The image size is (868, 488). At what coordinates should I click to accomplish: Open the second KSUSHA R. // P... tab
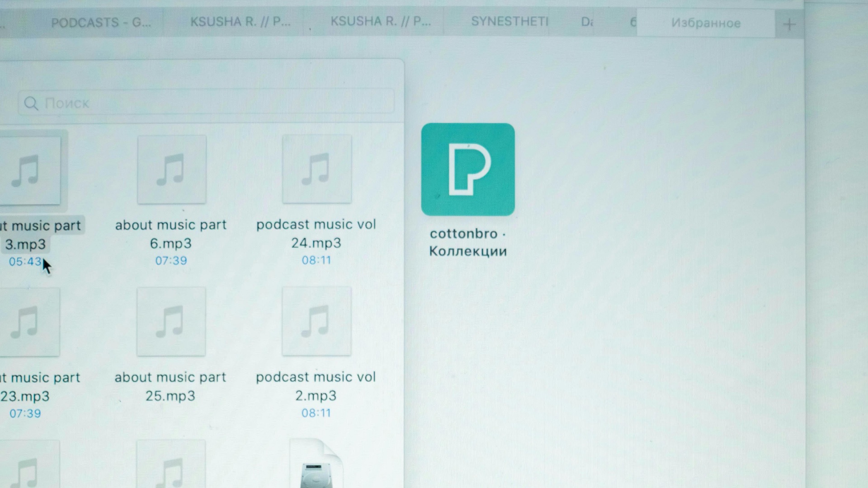[x=380, y=21]
